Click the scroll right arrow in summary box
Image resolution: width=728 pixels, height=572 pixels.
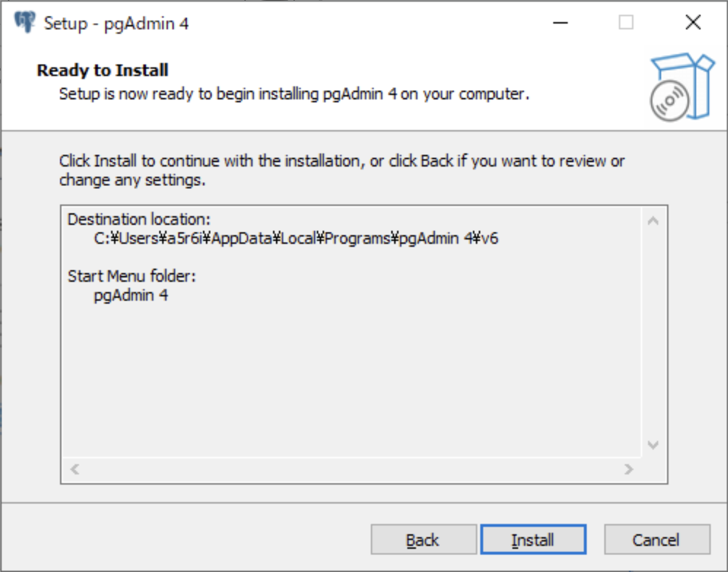(629, 469)
